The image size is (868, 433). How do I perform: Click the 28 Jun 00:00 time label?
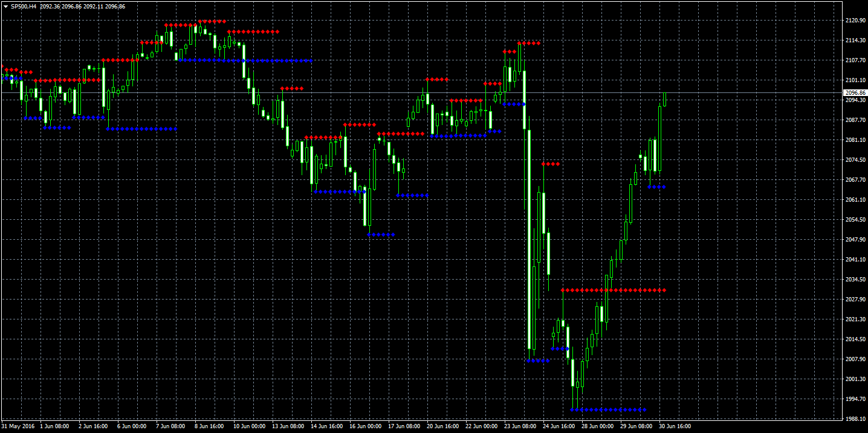pyautogui.click(x=597, y=426)
